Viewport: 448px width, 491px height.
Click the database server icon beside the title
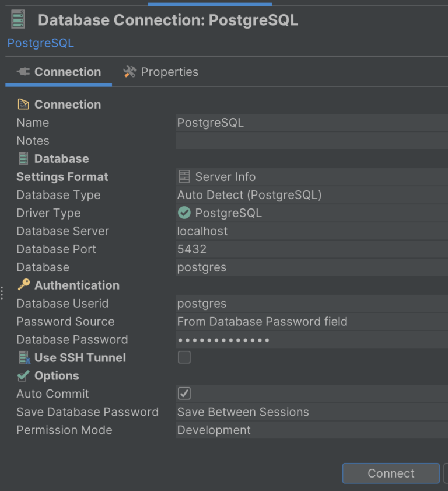[x=18, y=19]
